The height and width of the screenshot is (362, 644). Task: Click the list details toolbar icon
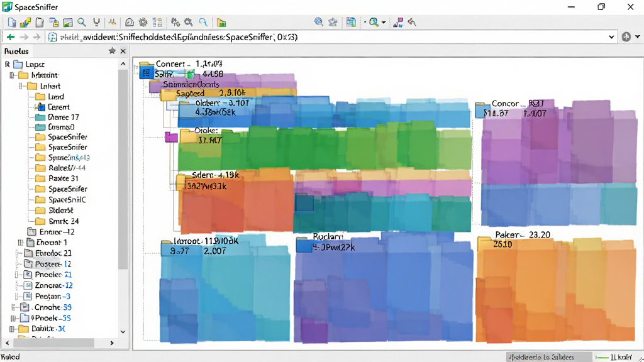click(157, 23)
